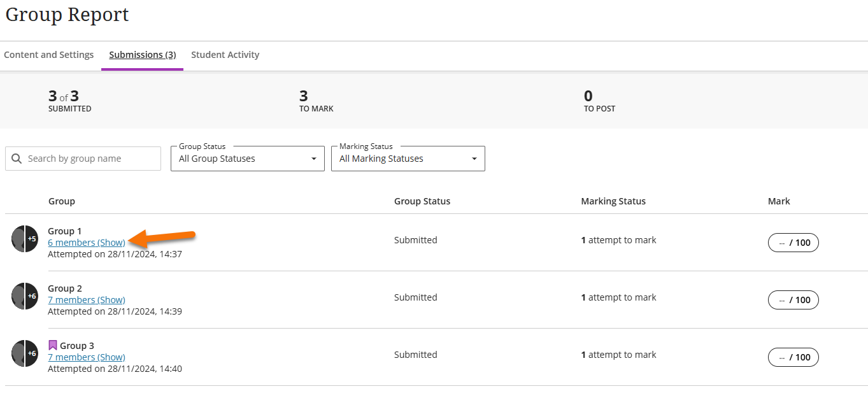This screenshot has width=868, height=398.
Task: Click the Group 1 member avatar stack icon
Action: pyautogui.click(x=24, y=239)
